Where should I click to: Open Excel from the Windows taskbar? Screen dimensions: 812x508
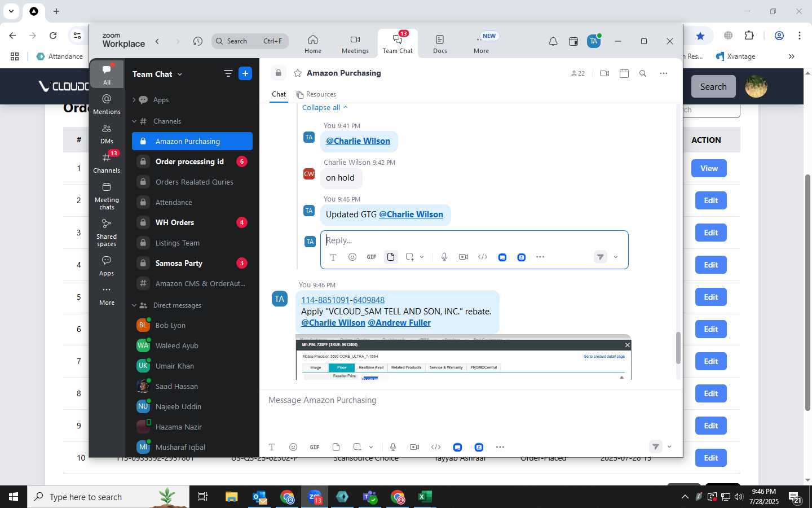point(425,497)
